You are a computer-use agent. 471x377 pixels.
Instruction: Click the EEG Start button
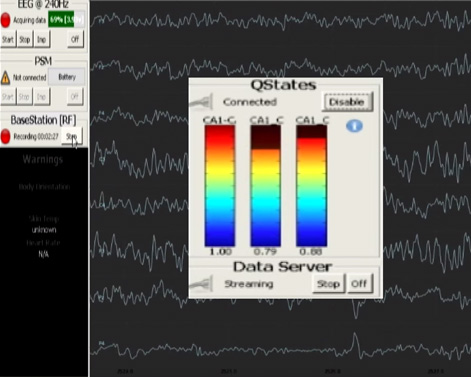pyautogui.click(x=8, y=39)
